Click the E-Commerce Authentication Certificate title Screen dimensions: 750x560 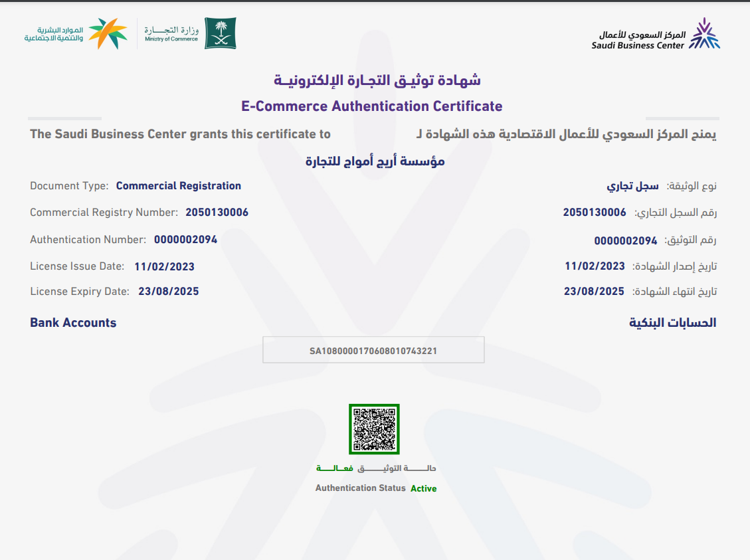point(371,106)
